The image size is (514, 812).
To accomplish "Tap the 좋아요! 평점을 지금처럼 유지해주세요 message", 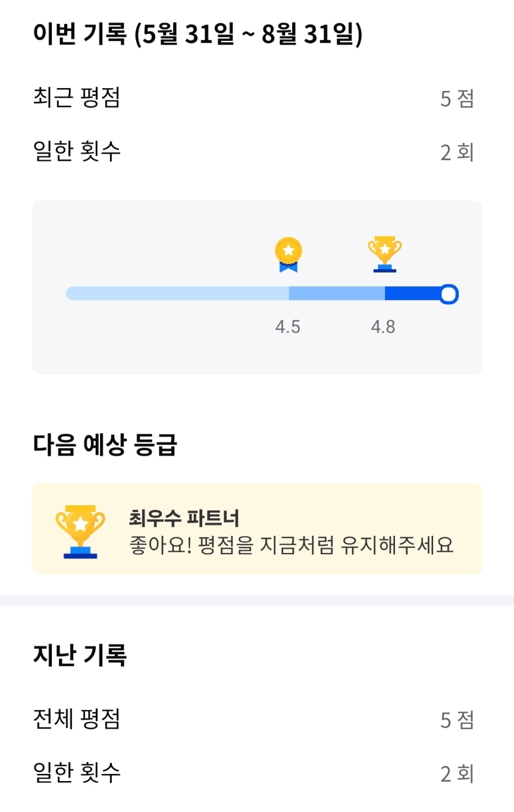I will [292, 545].
